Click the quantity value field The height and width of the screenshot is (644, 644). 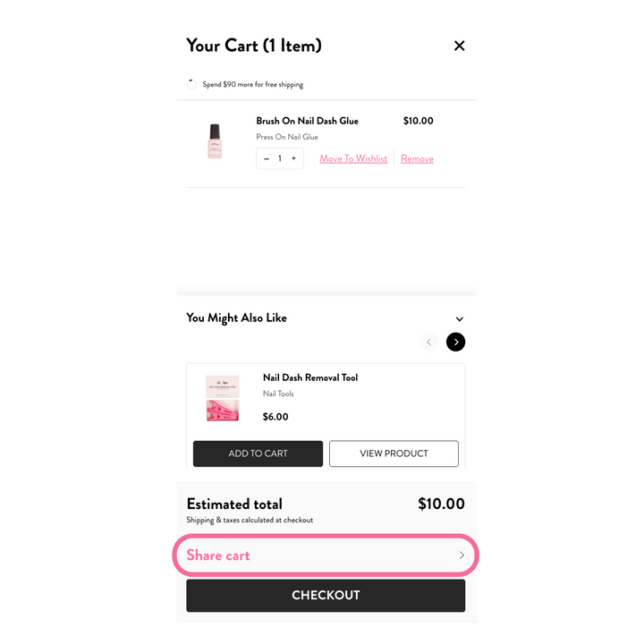click(x=280, y=158)
